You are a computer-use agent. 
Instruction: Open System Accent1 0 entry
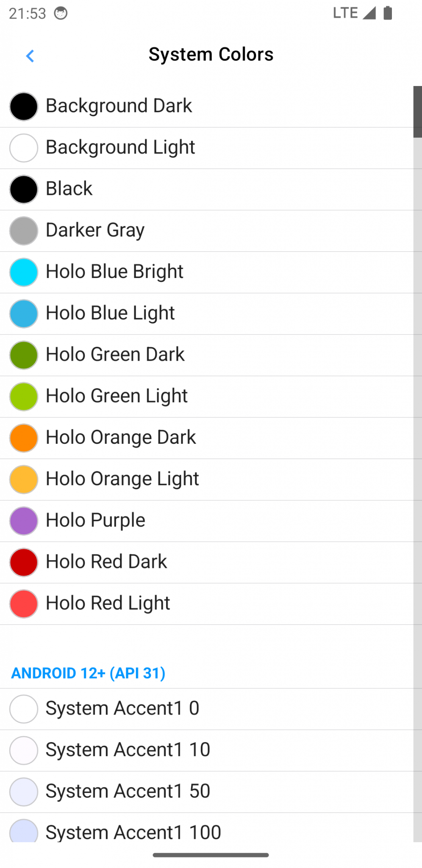(207, 709)
